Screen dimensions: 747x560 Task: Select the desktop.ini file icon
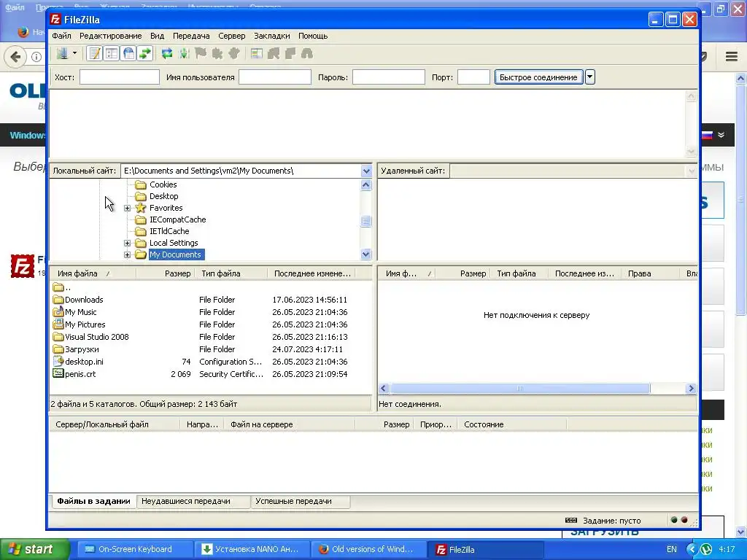tap(58, 362)
